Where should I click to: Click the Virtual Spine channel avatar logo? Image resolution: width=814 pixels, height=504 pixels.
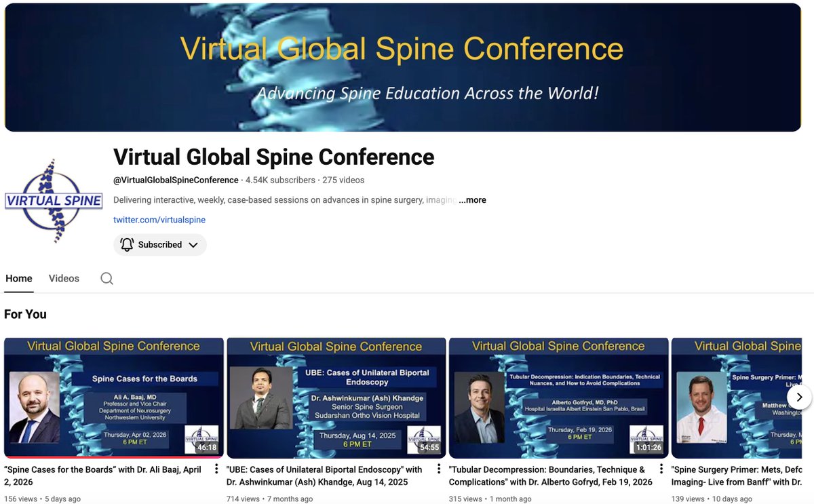click(x=54, y=201)
